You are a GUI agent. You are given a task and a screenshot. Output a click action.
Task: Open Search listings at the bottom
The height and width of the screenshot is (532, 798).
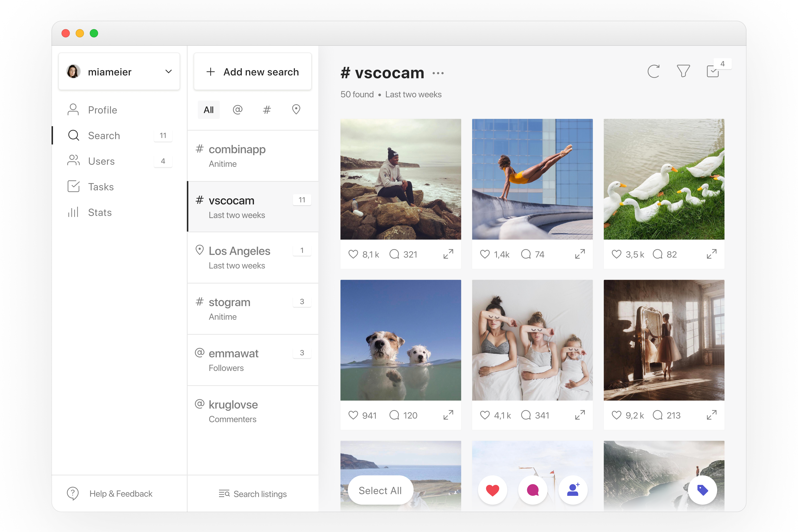click(x=253, y=494)
